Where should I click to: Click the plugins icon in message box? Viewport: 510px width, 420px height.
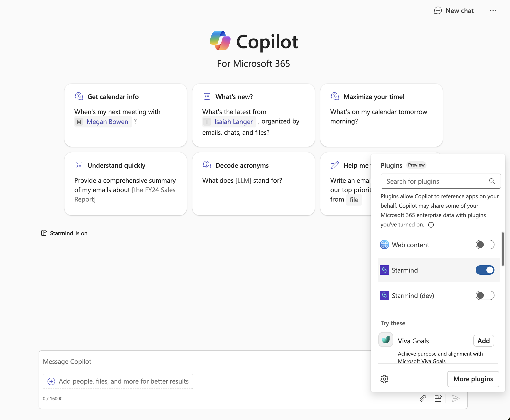[x=438, y=398]
